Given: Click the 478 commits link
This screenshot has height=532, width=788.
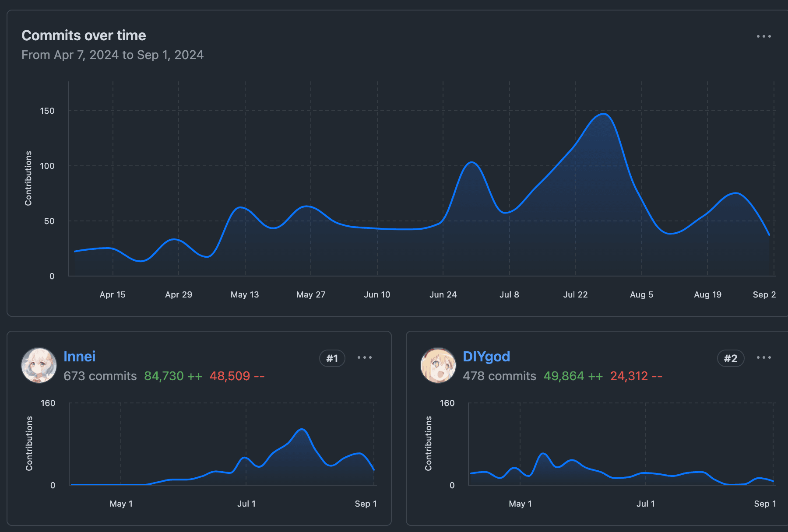Looking at the screenshot, I should 500,376.
